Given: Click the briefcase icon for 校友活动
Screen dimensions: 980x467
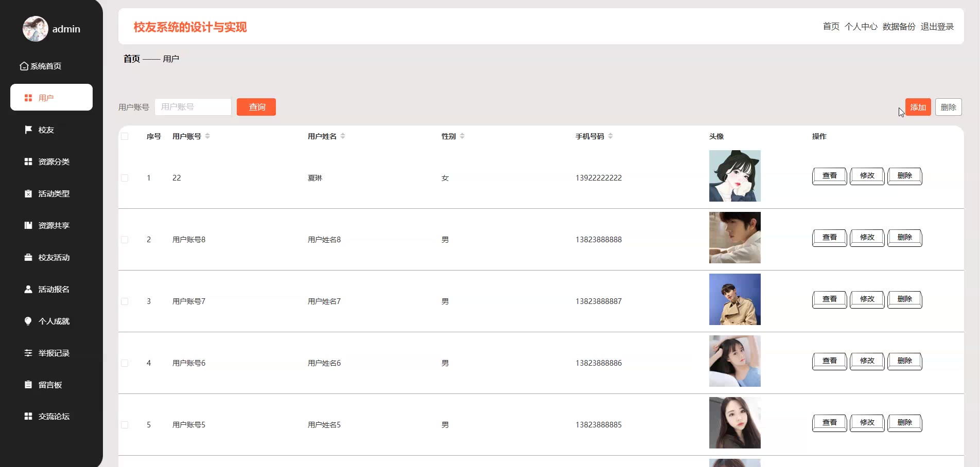Looking at the screenshot, I should (28, 257).
